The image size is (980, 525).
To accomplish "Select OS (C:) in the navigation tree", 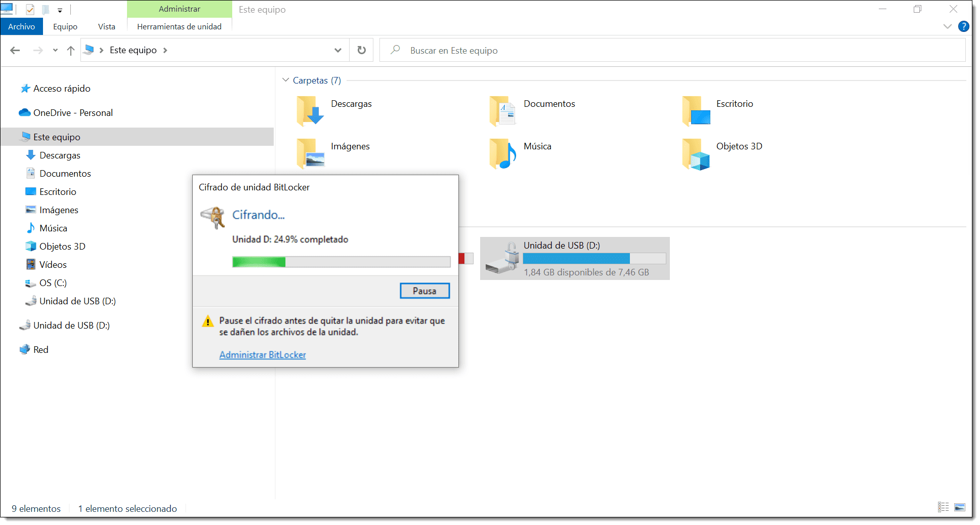I will click(x=53, y=283).
